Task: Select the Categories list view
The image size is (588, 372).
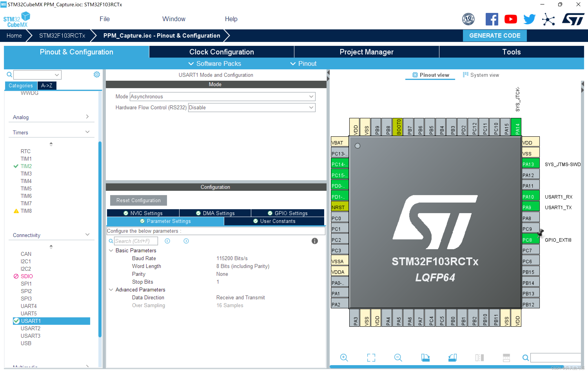Action: pos(21,85)
